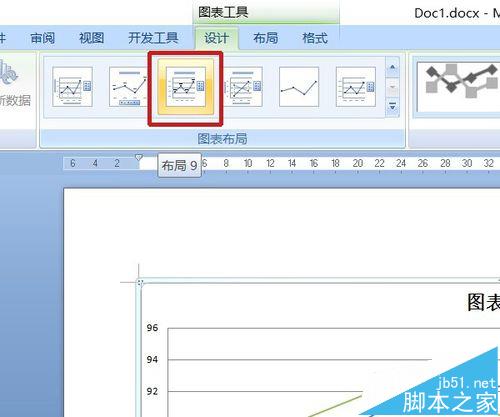This screenshot has height=417, width=500.
Task: Open the 开发工具 ribbon tab
Action: pos(153,38)
